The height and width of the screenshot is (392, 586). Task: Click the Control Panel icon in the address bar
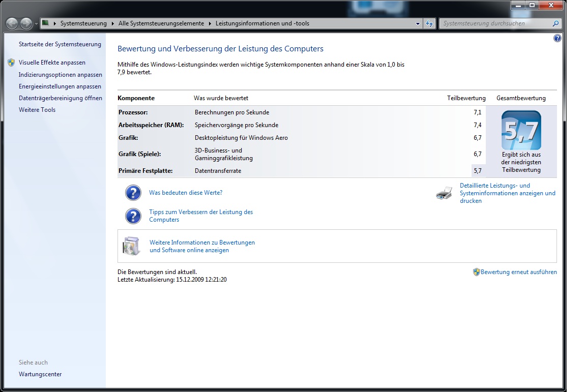pyautogui.click(x=45, y=23)
